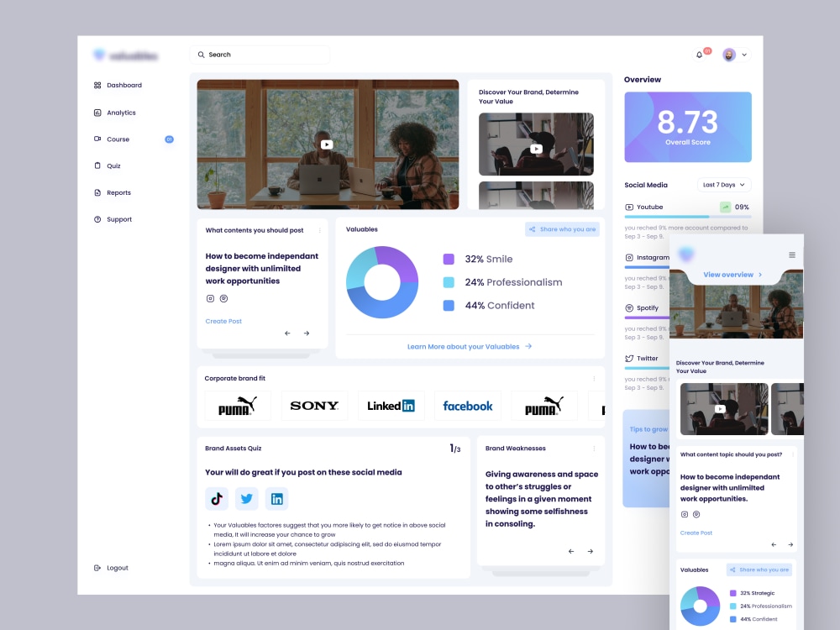Viewport: 840px width, 630px height.
Task: Select mobile purple 32% Strategic swatch
Action: click(x=732, y=594)
